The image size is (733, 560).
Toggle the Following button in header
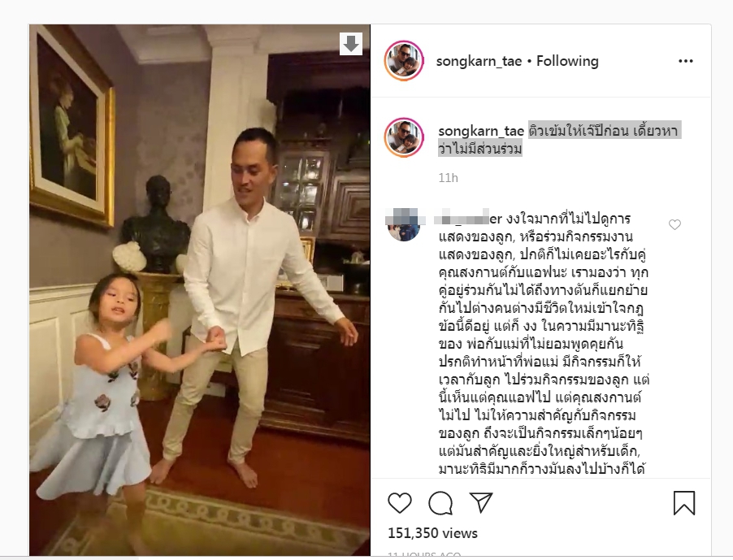pos(567,61)
